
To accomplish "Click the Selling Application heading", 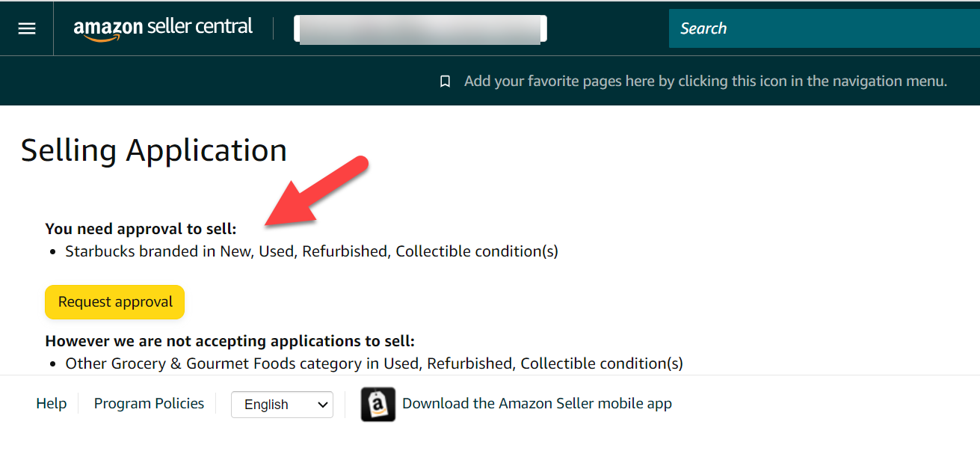I will (x=154, y=150).
